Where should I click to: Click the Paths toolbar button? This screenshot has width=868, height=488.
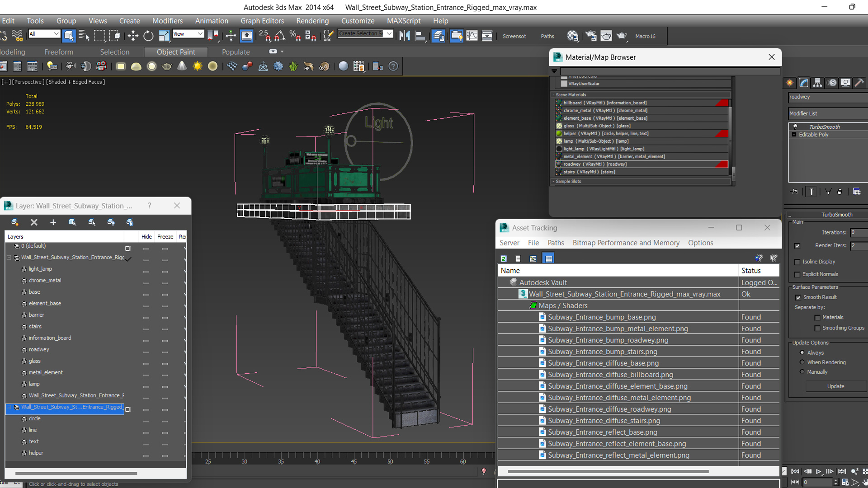(547, 36)
